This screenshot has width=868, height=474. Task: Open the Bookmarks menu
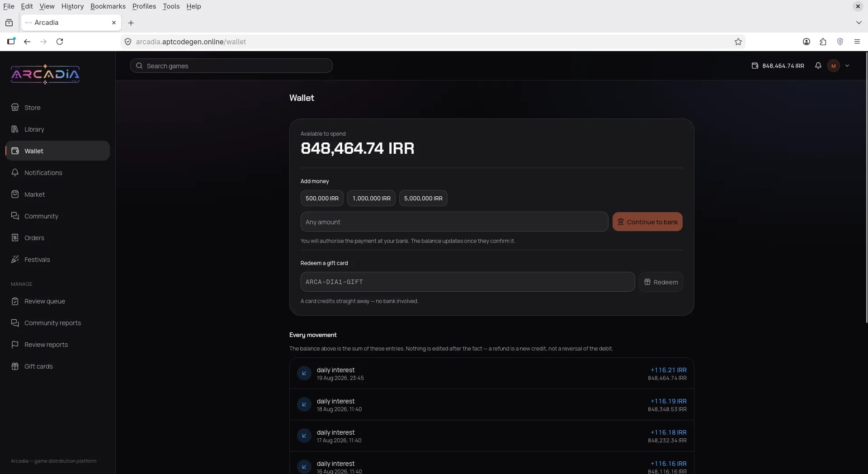point(108,6)
